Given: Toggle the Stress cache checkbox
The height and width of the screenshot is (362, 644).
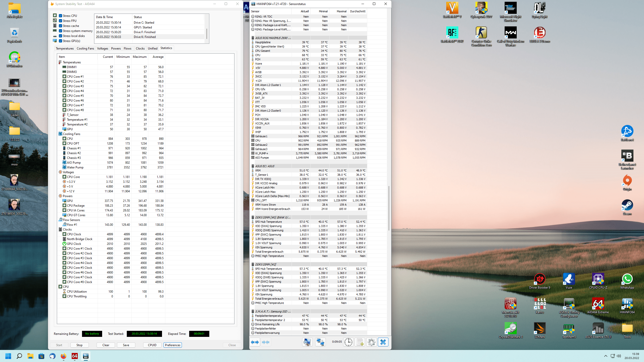Looking at the screenshot, I should (60, 26).
